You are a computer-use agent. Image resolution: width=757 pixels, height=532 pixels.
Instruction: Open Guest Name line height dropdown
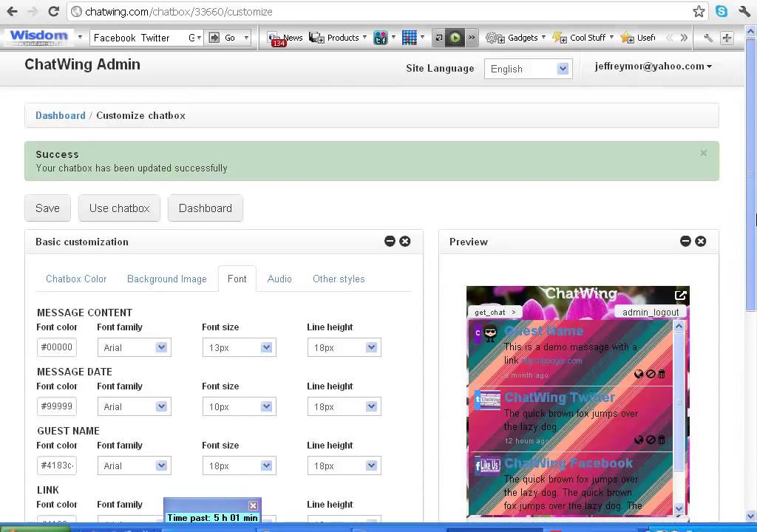click(x=344, y=465)
